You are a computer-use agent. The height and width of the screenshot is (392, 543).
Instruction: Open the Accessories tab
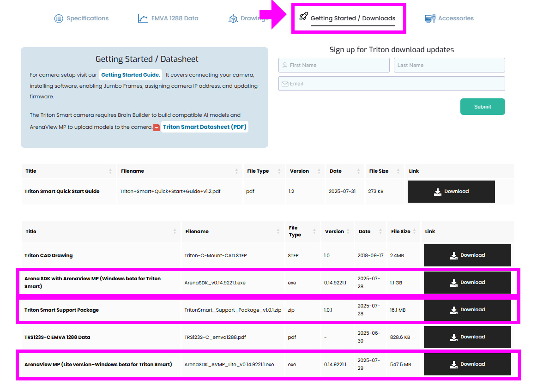point(455,18)
